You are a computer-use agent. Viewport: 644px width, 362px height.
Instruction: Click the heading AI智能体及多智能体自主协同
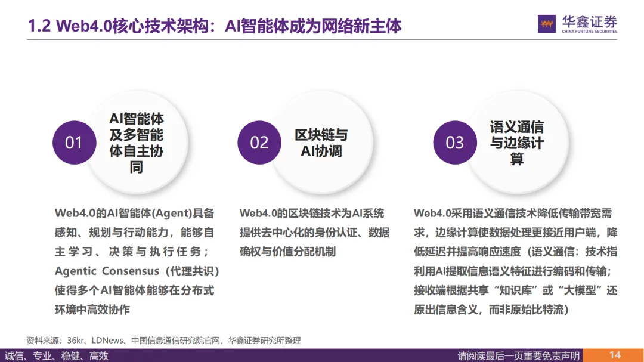tap(137, 143)
